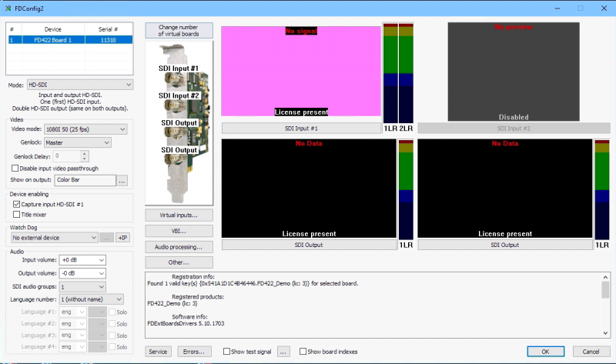Toggle Solo checkbox for Language #4

pos(112,347)
